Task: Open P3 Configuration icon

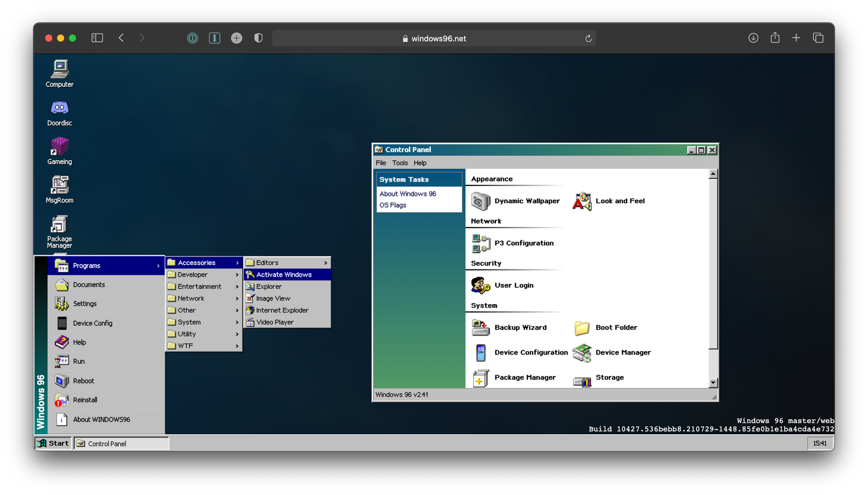Action: coord(513,243)
